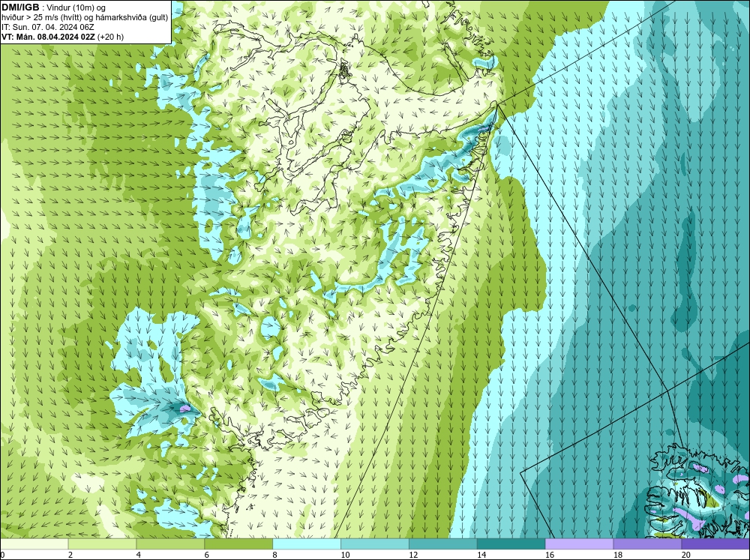The width and height of the screenshot is (750, 560).
Task: Click the above-20 m/s dark purple legend swatch
Action: pyautogui.click(x=715, y=544)
